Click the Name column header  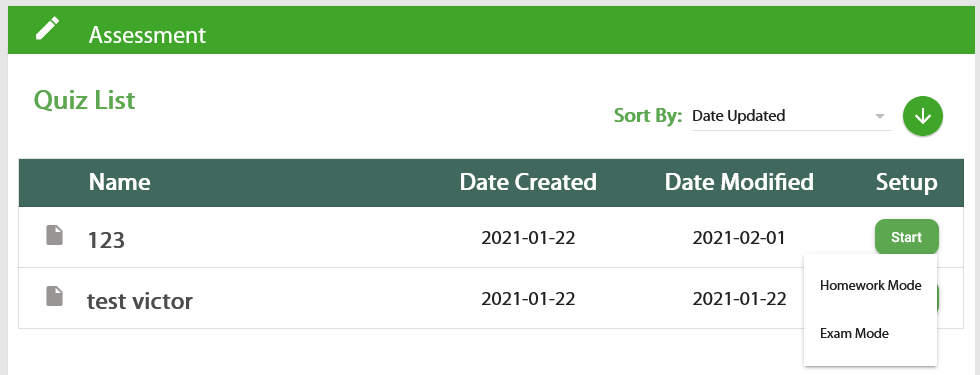(x=119, y=182)
